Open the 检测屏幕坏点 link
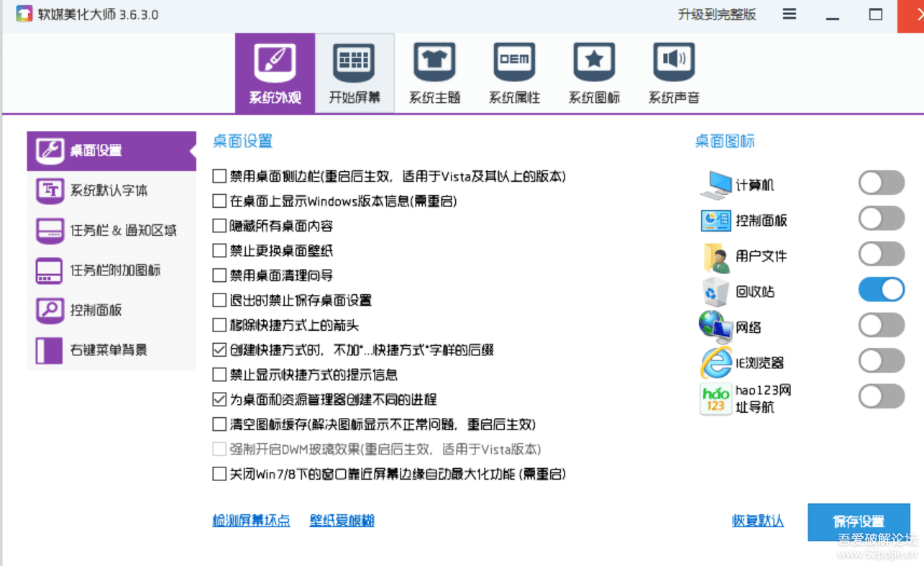Image resolution: width=924 pixels, height=566 pixels. tap(251, 521)
